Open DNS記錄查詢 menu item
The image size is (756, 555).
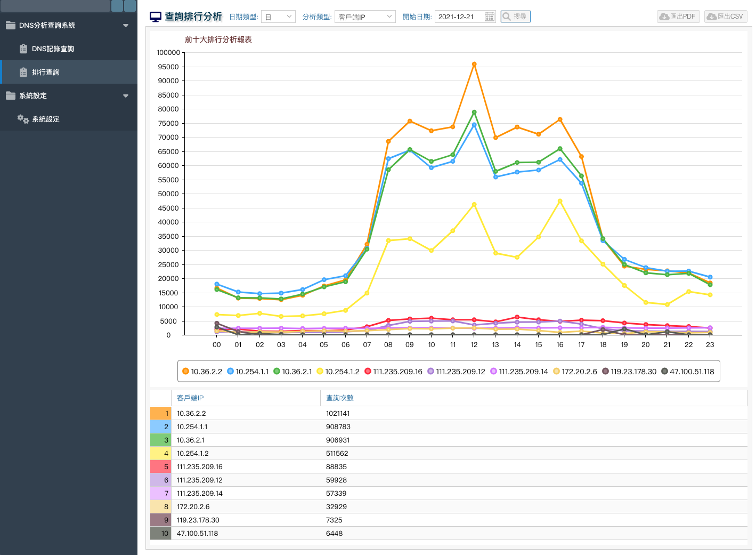pyautogui.click(x=69, y=49)
